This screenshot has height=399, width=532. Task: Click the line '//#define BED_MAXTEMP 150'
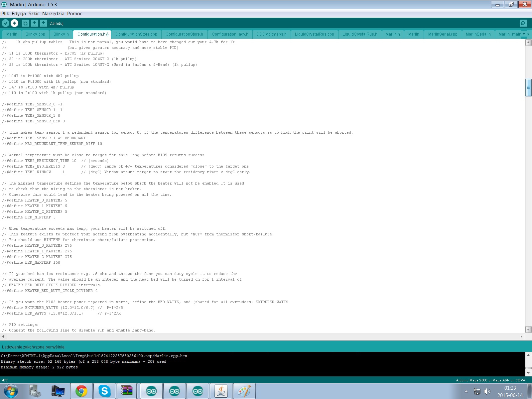(31, 262)
